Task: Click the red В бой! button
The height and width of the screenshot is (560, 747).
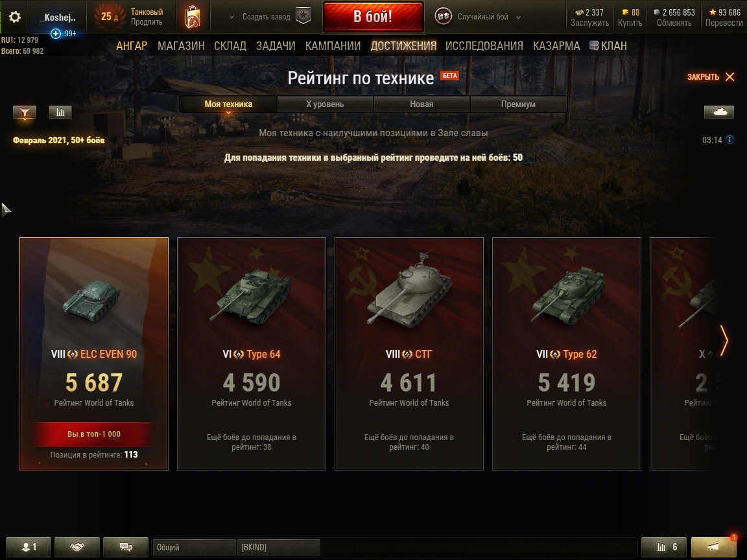Action: point(373,17)
